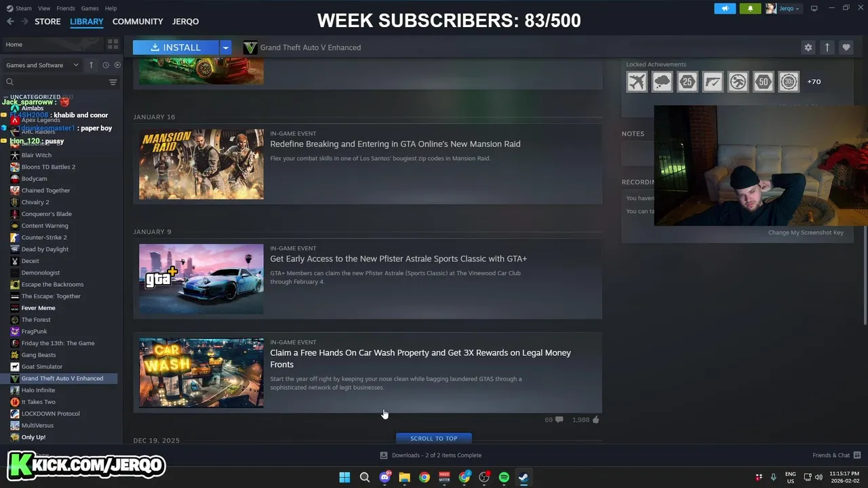
Task: Open Jerqo account dropdown
Action: click(783, 8)
